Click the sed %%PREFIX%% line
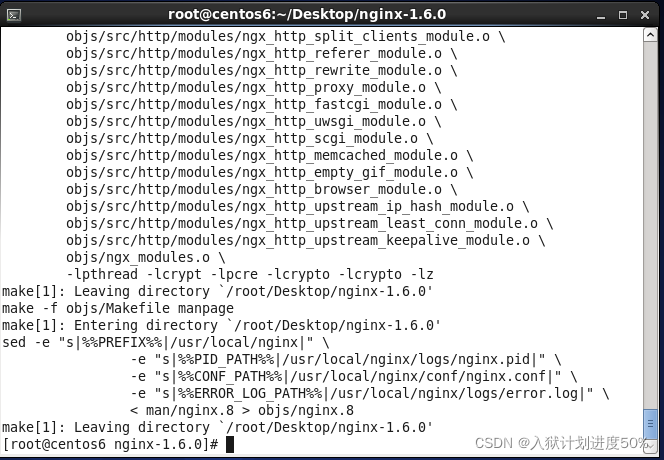Viewport: 664px width, 460px height. pos(166,342)
